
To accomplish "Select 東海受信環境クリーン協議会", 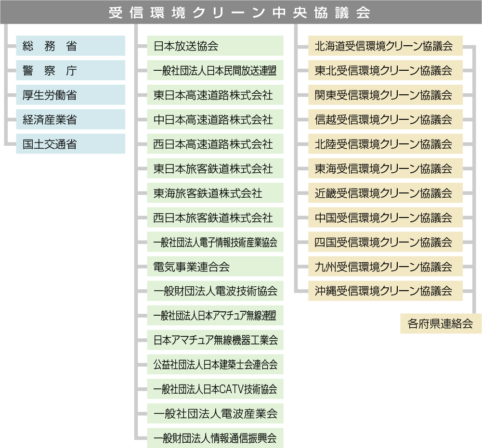I will tap(386, 168).
